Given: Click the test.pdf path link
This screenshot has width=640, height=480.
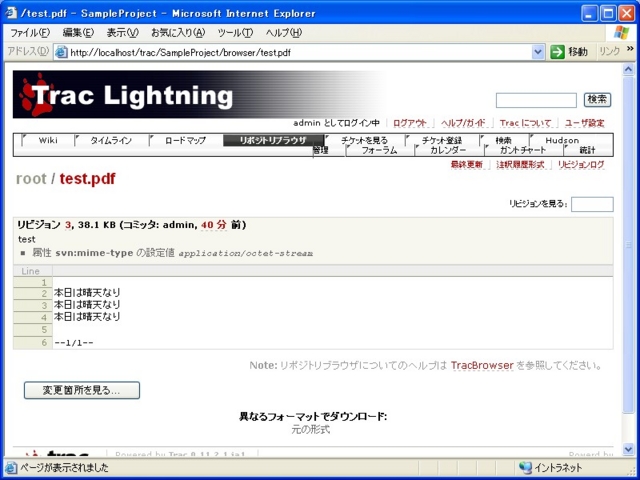Looking at the screenshot, I should point(87,178).
